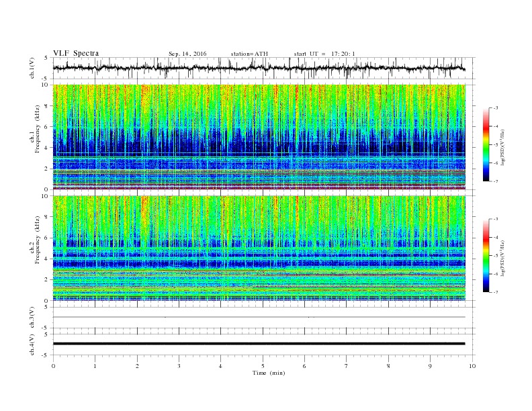Click the ch.2 spectrogram panel
This screenshot has width=532, height=411.
[259, 248]
